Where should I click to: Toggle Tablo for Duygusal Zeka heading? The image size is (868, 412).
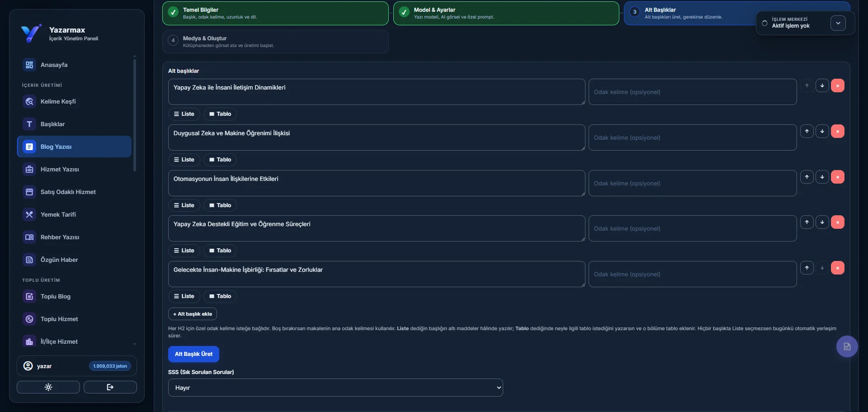[x=220, y=160]
